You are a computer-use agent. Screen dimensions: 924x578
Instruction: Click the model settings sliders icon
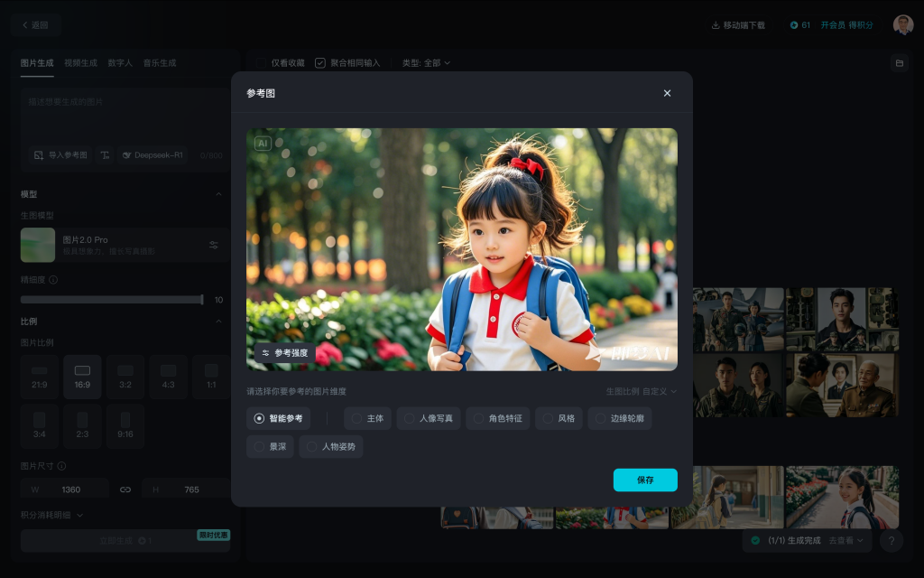[214, 245]
